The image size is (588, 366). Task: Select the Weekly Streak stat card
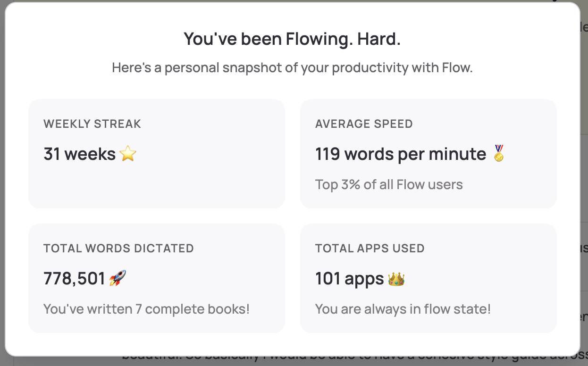click(157, 153)
